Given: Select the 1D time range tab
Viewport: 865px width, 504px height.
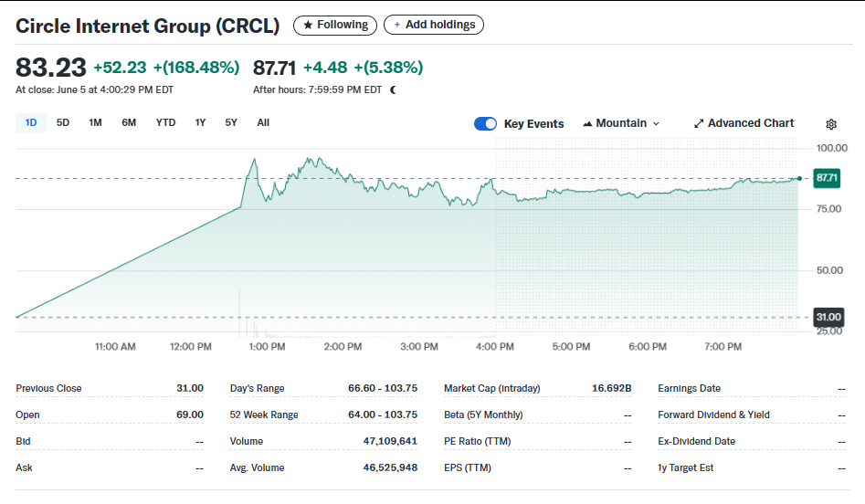Looking at the screenshot, I should point(31,122).
